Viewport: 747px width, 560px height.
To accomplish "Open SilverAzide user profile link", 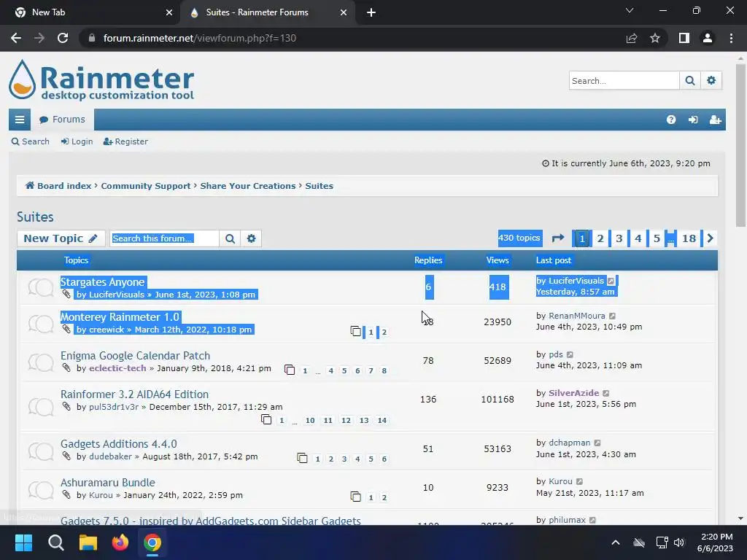I will pyautogui.click(x=573, y=393).
